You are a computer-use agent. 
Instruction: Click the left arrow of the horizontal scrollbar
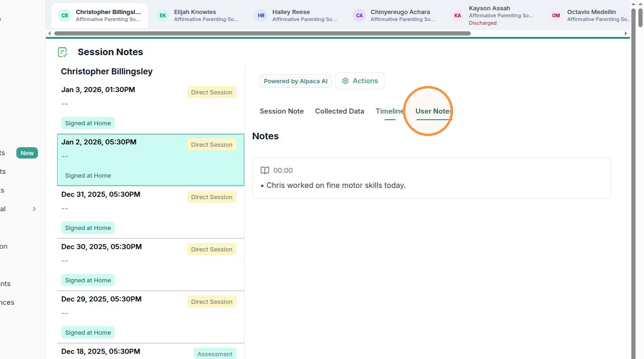pos(50,33)
